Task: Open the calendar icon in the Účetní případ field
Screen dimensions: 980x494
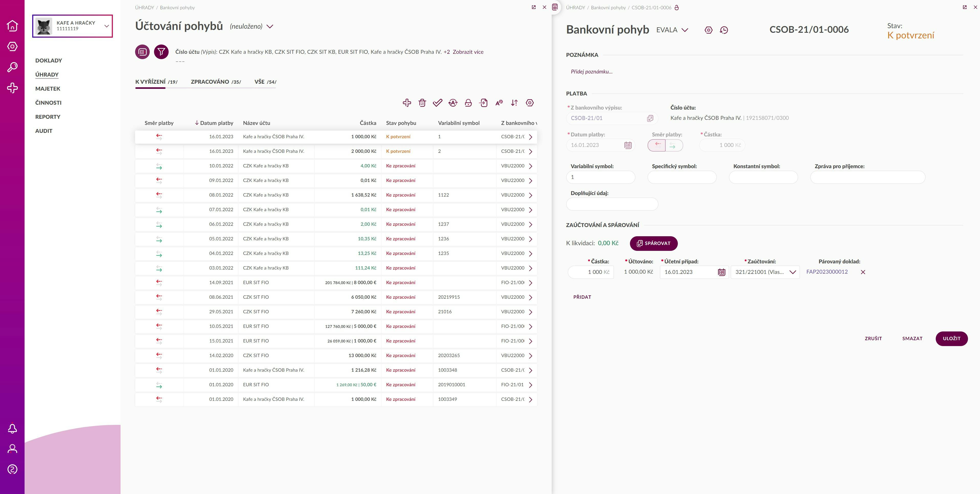Action: pyautogui.click(x=721, y=272)
